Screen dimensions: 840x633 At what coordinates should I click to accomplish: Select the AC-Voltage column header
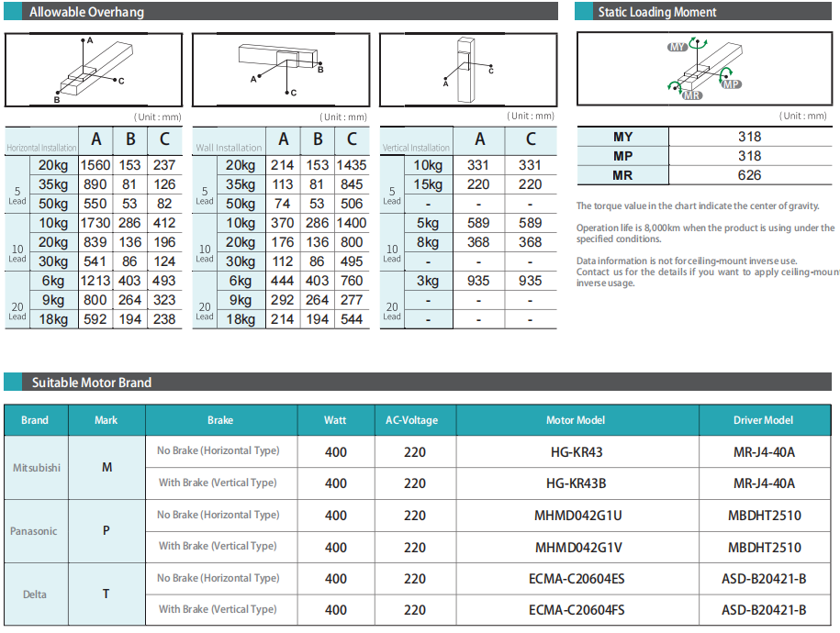pos(415,420)
